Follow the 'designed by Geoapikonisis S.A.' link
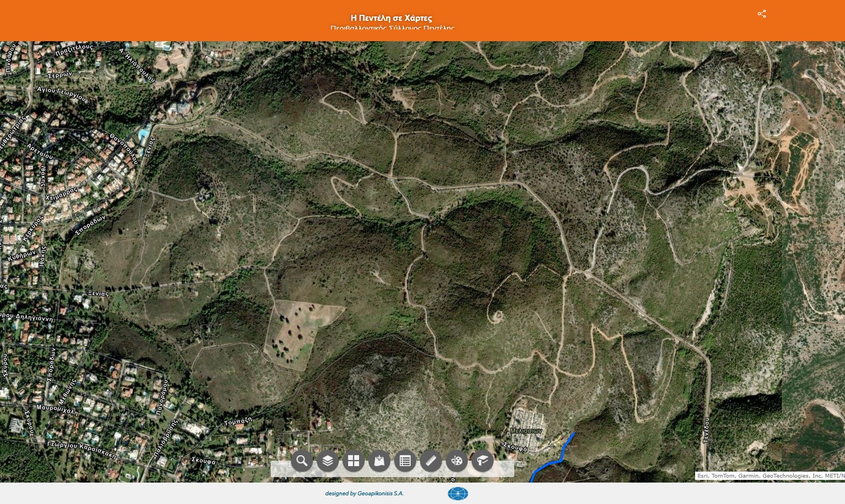 (364, 494)
